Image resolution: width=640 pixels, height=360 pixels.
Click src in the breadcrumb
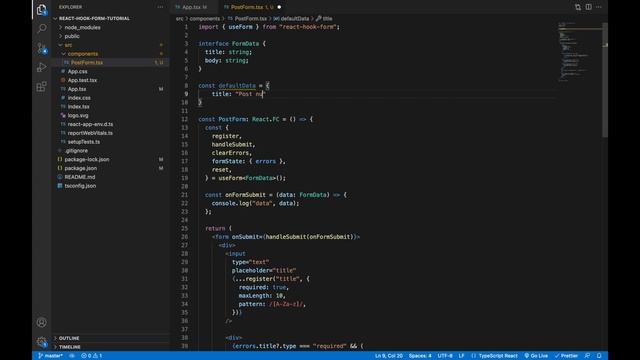point(180,18)
